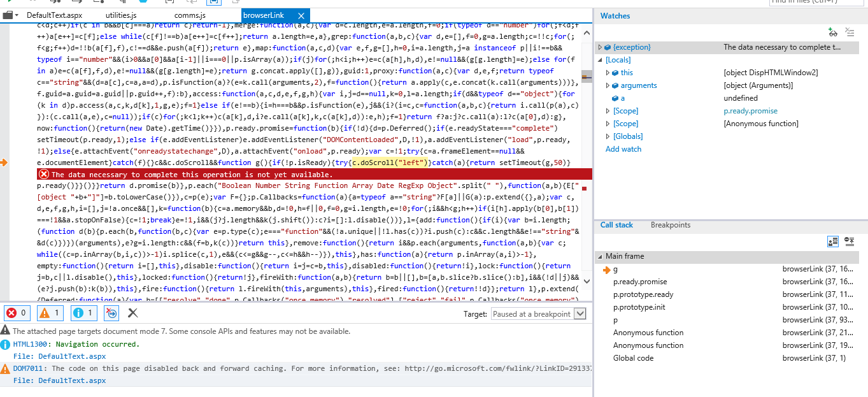
Task: Click the HTML1300 message code link
Action: coord(30,344)
